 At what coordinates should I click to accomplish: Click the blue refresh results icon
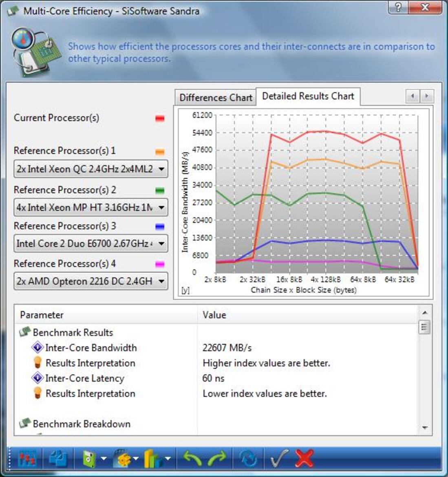point(248,458)
